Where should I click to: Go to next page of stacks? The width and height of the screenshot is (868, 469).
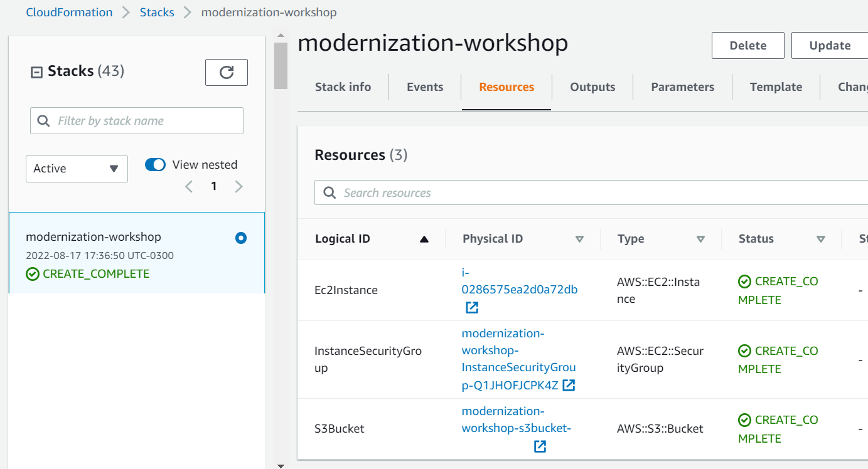coord(238,186)
